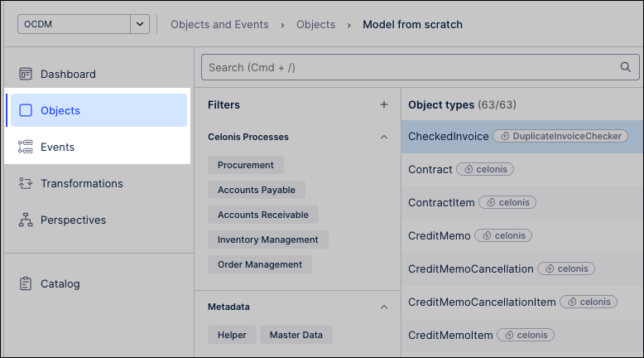
Task: Click the Perspectives hierarchy icon
Action: [26, 220]
